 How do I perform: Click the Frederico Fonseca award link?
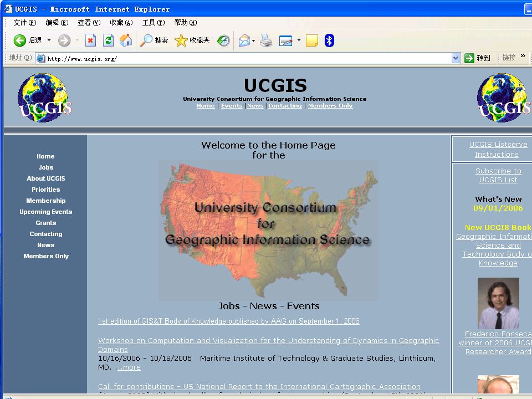pos(495,342)
